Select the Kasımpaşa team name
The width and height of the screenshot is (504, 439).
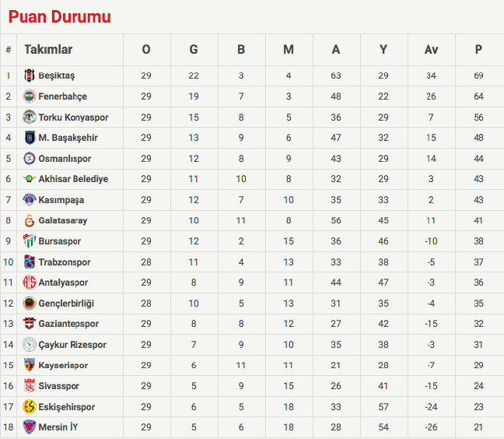point(61,200)
